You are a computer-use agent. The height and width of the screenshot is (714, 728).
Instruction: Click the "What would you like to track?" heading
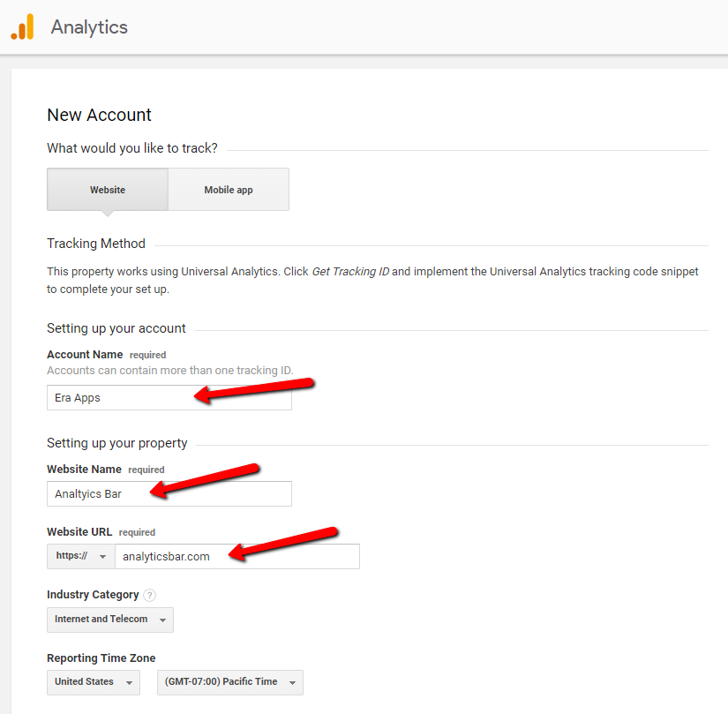click(x=132, y=148)
